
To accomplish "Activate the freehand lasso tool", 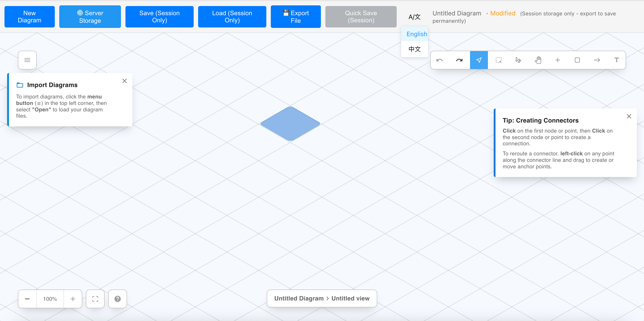I will (518, 60).
